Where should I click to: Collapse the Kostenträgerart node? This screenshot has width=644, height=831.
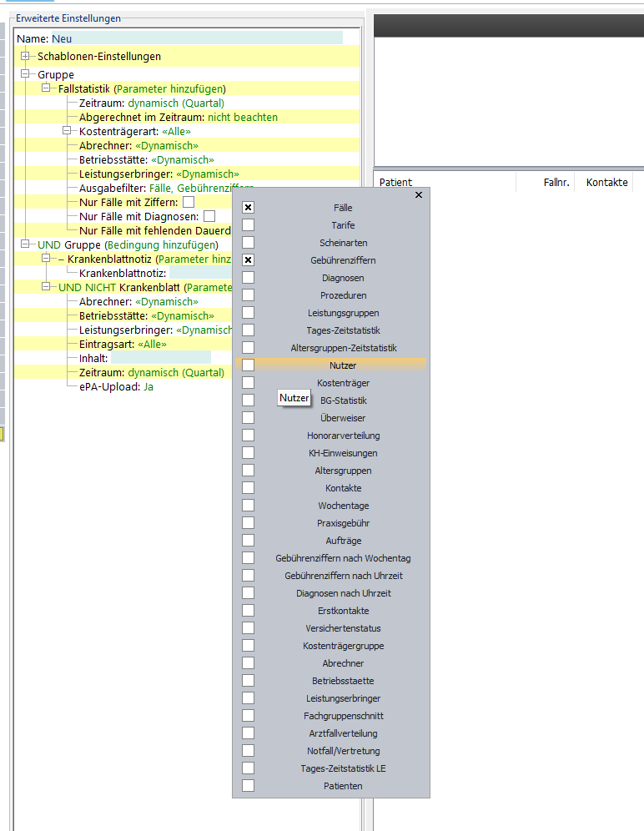coord(67,130)
